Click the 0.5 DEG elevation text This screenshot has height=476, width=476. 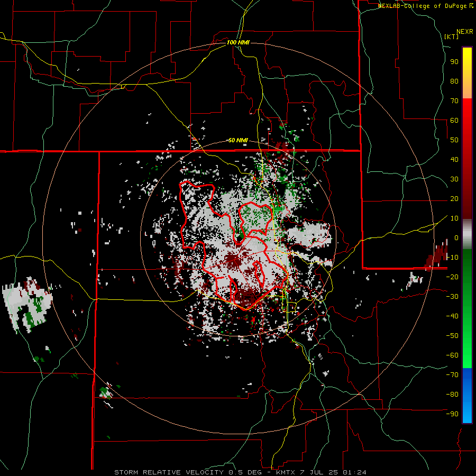pyautogui.click(x=246, y=472)
